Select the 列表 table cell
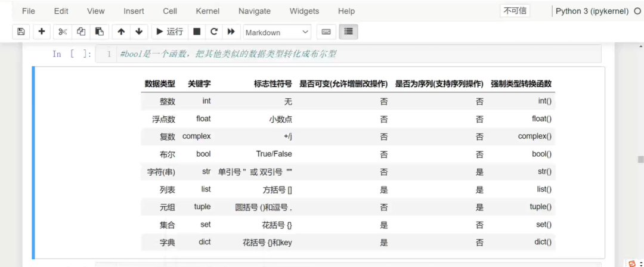This screenshot has width=644, height=267. click(x=168, y=190)
